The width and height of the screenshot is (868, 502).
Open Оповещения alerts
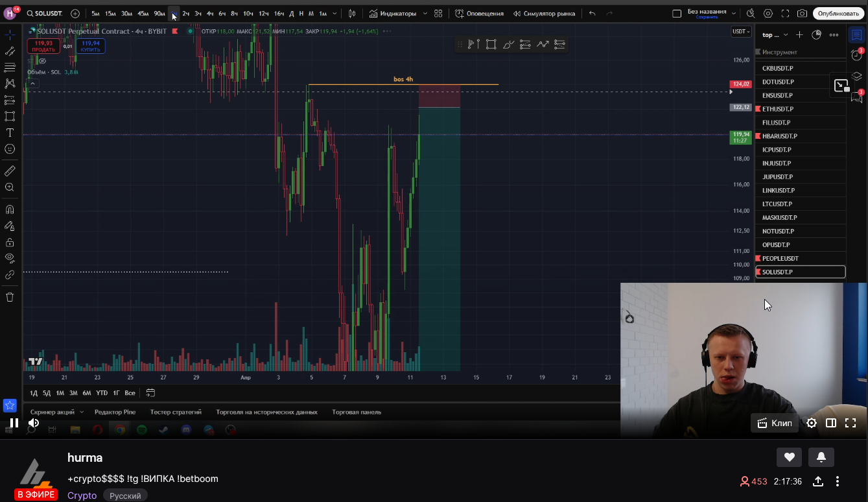(479, 13)
